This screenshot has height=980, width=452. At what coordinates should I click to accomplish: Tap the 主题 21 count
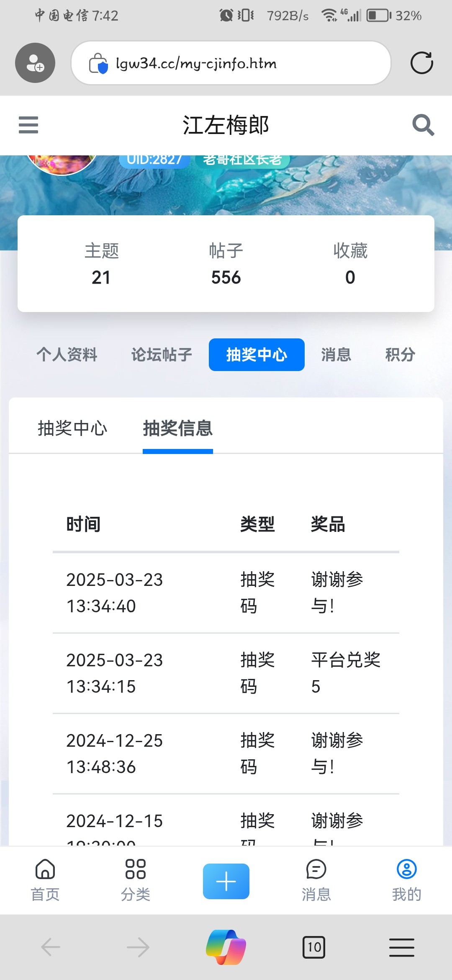[101, 264]
